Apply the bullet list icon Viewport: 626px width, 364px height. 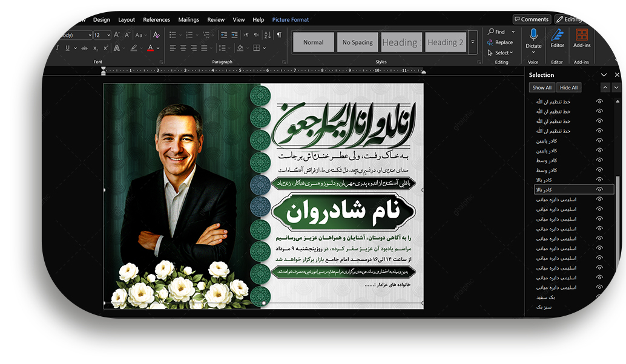point(173,35)
